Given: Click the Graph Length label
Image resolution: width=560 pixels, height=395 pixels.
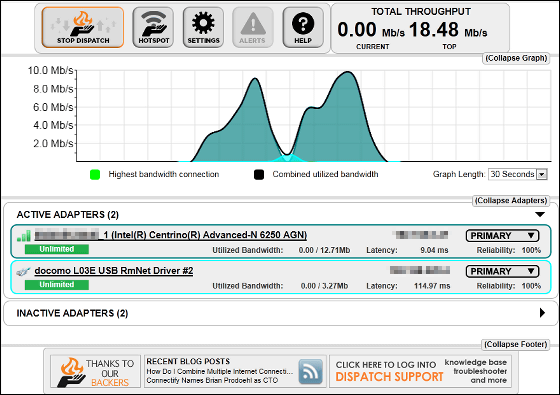Looking at the screenshot, I should [459, 174].
